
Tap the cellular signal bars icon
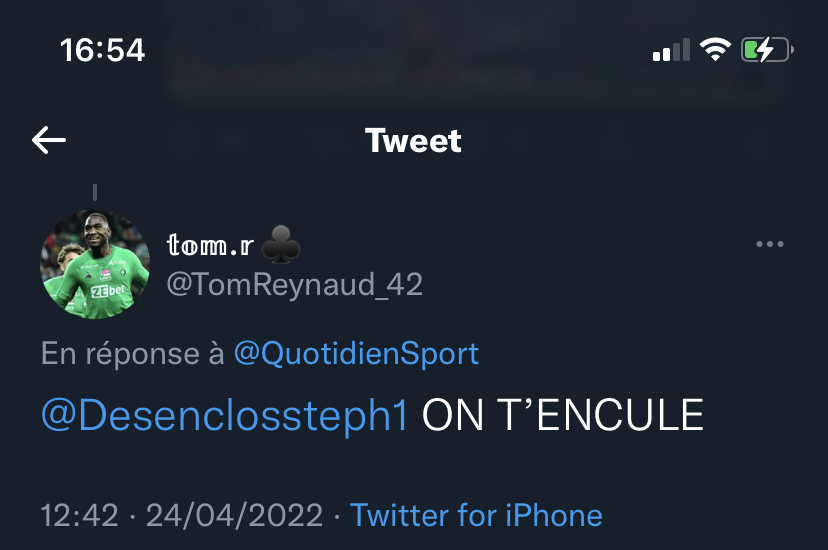671,50
